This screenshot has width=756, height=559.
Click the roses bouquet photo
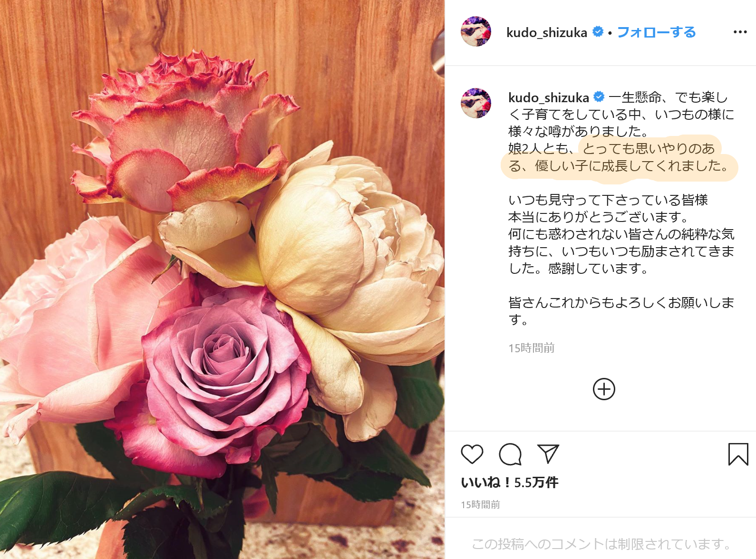pos(222,279)
